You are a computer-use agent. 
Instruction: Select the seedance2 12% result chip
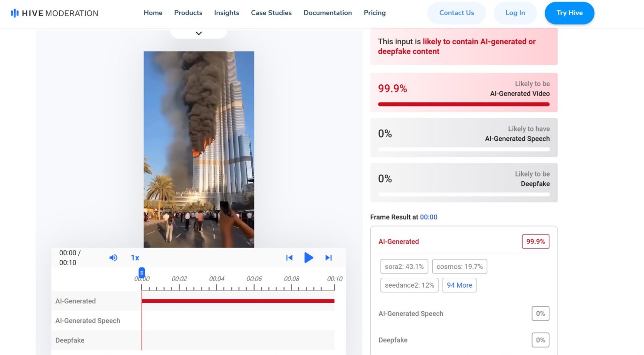[x=408, y=284]
